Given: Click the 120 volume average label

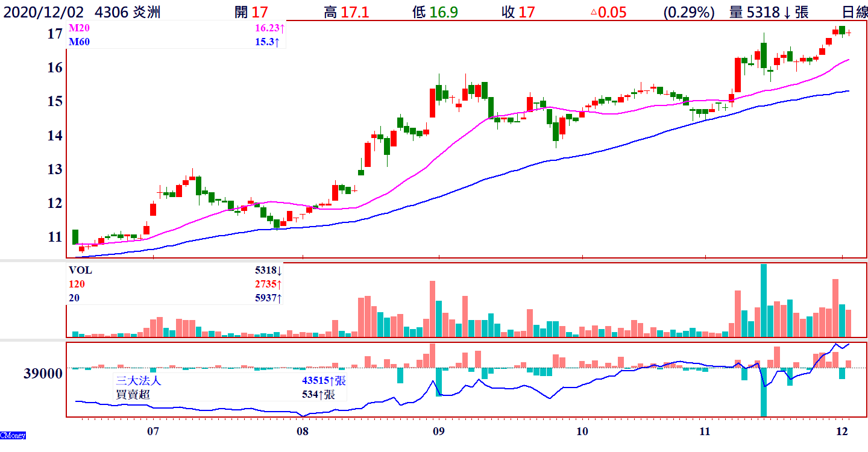Looking at the screenshot, I should pos(76,284).
